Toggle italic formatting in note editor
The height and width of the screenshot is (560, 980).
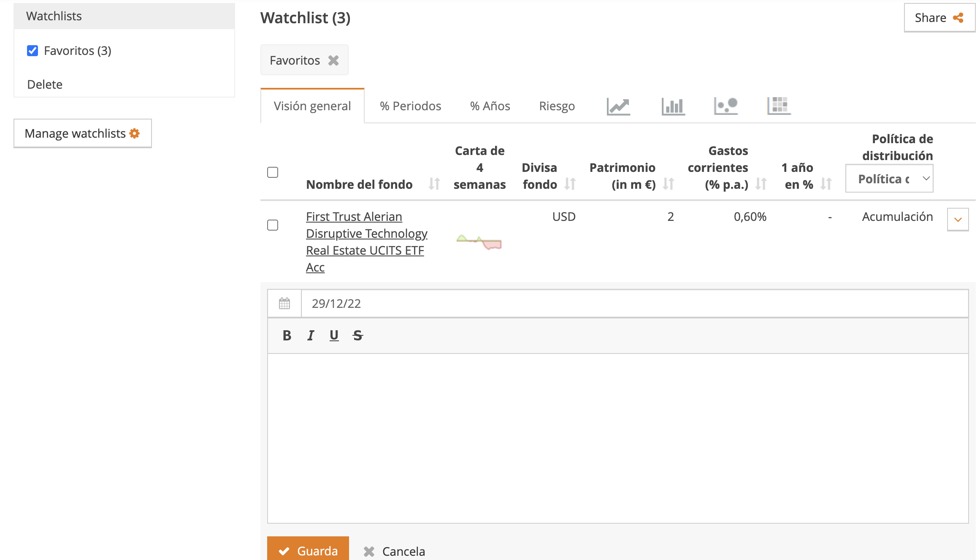pyautogui.click(x=311, y=336)
